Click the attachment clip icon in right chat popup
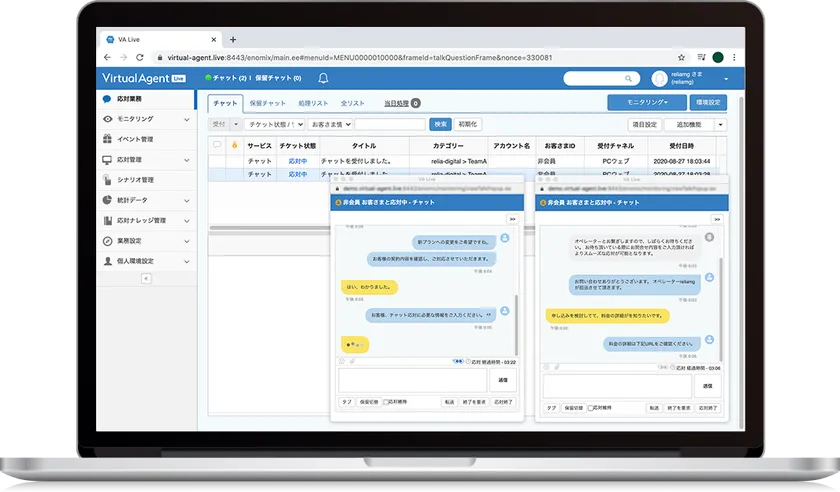Screen dimensions: 840x492 pyautogui.click(x=557, y=367)
